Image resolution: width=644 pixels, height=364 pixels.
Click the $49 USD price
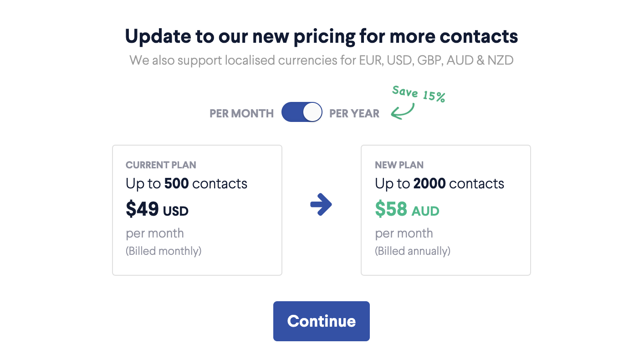coord(157,209)
